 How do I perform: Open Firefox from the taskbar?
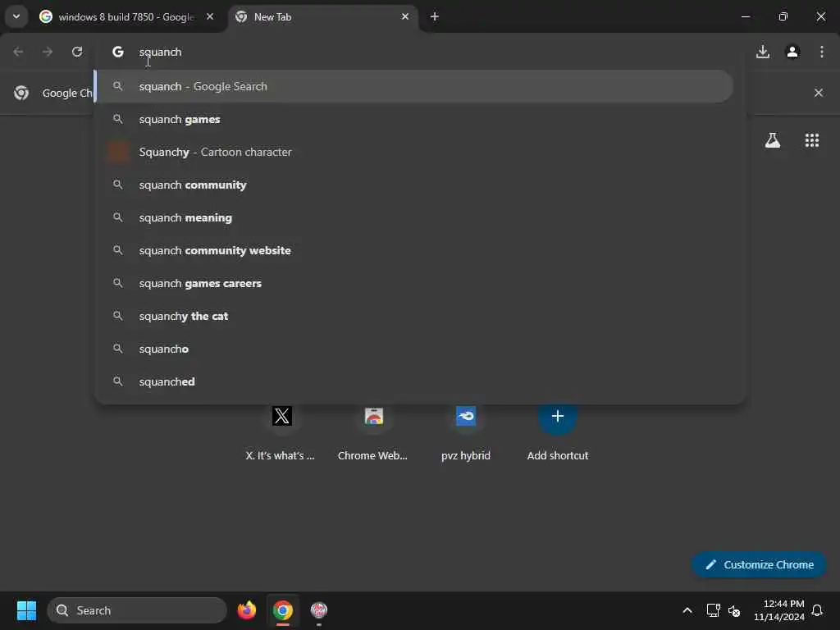point(247,610)
